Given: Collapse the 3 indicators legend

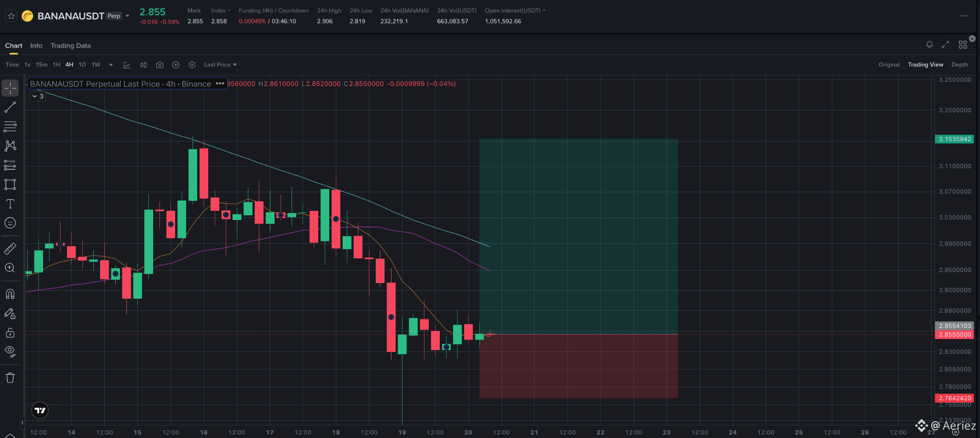Looking at the screenshot, I should pyautogui.click(x=38, y=96).
